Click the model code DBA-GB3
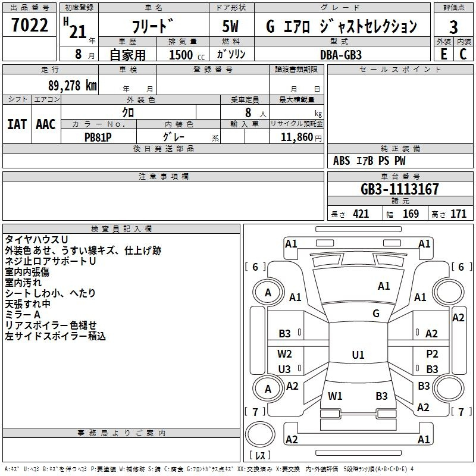Screen dimensions: 476x476 (x=341, y=55)
